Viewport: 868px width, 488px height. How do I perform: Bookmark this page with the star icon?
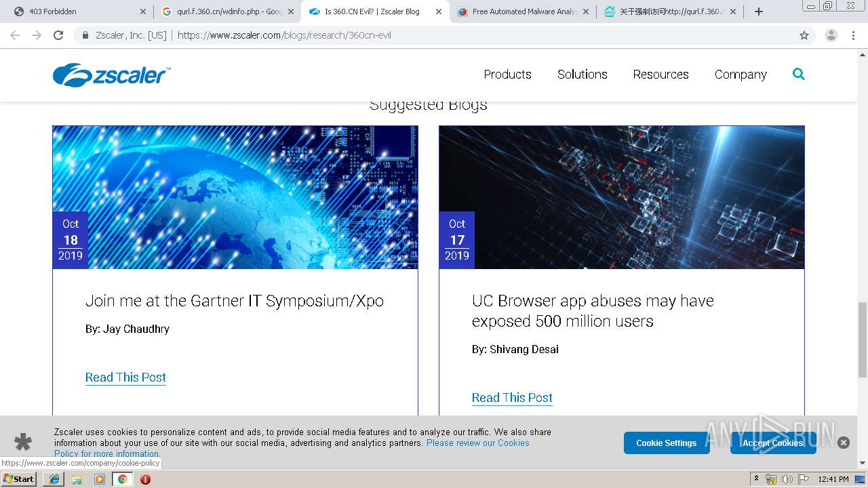pyautogui.click(x=804, y=35)
